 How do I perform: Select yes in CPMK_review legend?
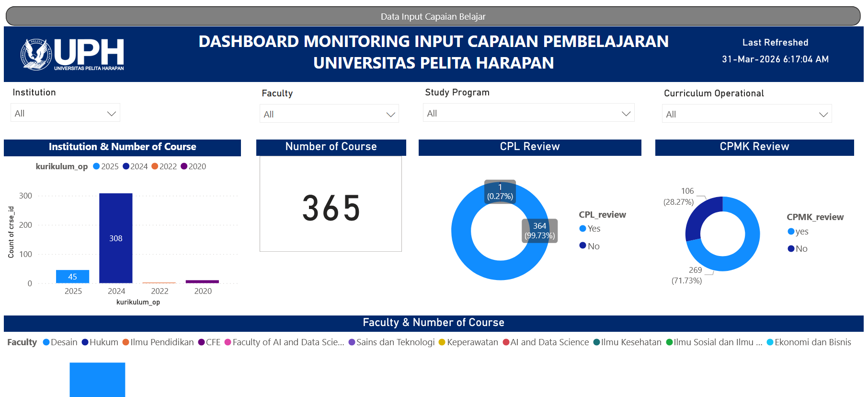798,232
